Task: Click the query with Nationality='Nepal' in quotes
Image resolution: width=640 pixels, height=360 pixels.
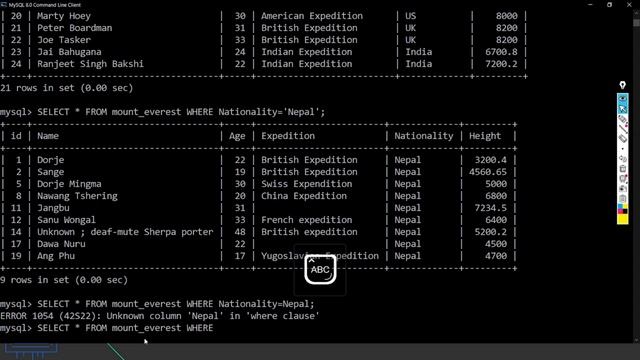Action: point(162,112)
